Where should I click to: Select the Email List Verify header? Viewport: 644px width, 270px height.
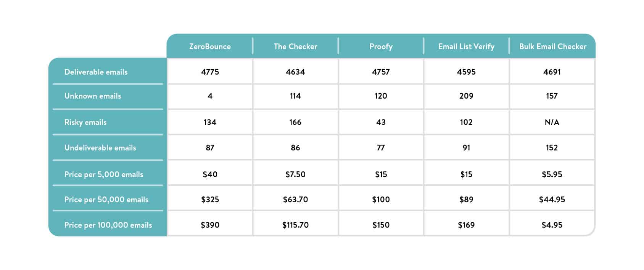coord(466,46)
